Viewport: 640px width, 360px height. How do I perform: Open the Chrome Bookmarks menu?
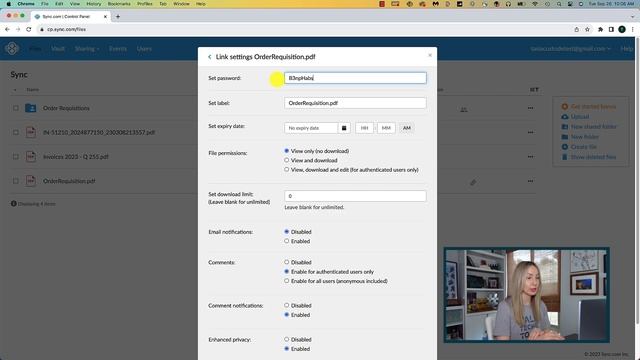pyautogui.click(x=119, y=4)
